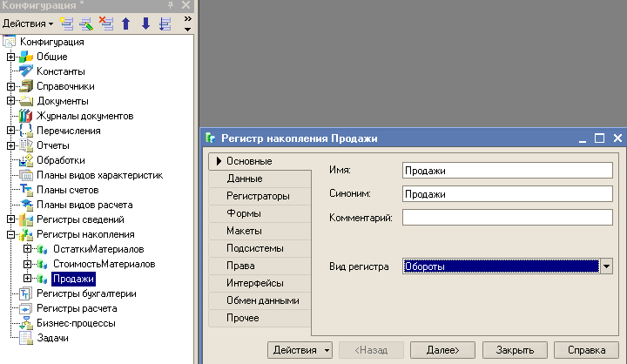The width and height of the screenshot is (627, 364).
Task: Click the edit object toolbar icon
Action: point(86,24)
